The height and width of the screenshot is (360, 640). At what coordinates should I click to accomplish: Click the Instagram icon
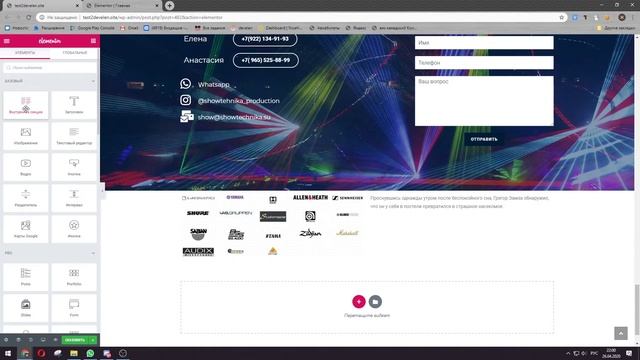click(x=186, y=100)
